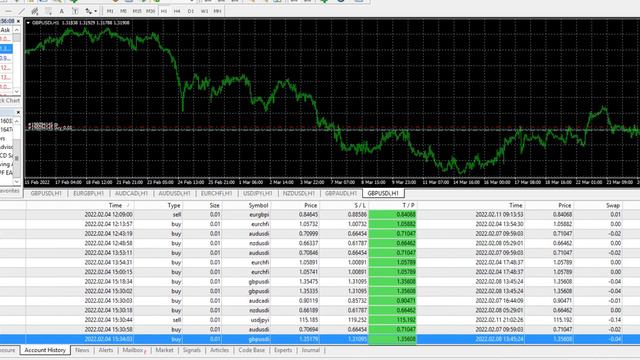640x360 pixels.
Task: Open the GBPUSD,H1 chart title dropdown triangle
Action: click(28, 23)
